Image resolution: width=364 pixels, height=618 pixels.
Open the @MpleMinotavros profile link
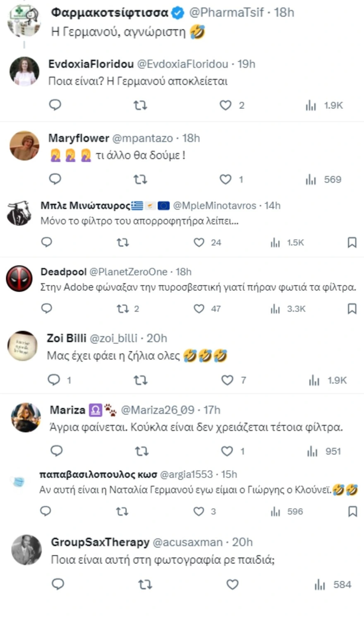coord(214,205)
